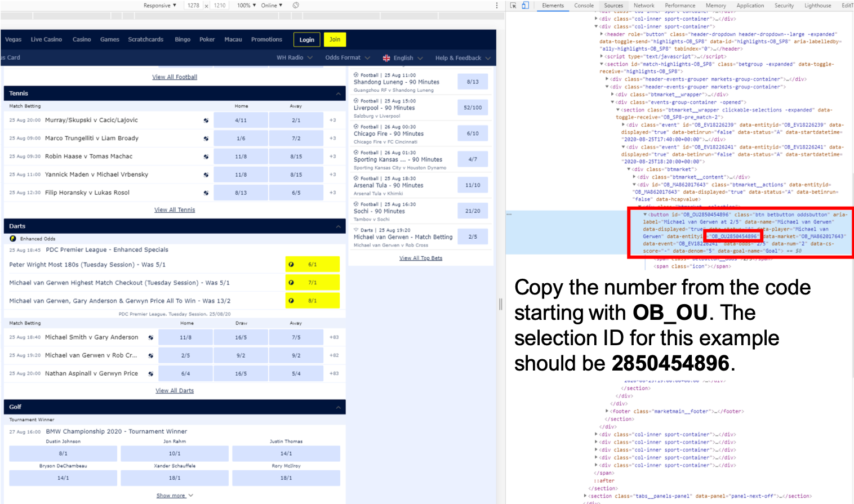This screenshot has width=854, height=504.
Task: Open the Live Casino menu item
Action: (46, 39)
